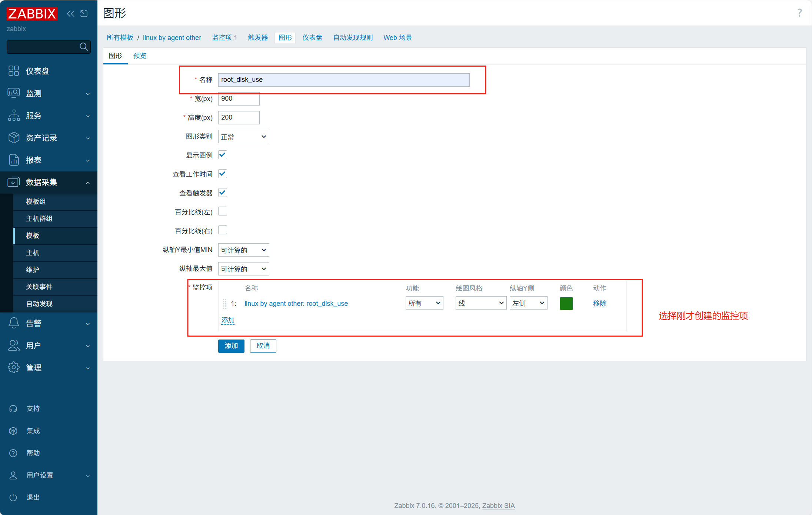The image size is (812, 515).
Task: Uncheck the 查看触发器 checkbox
Action: (x=223, y=193)
